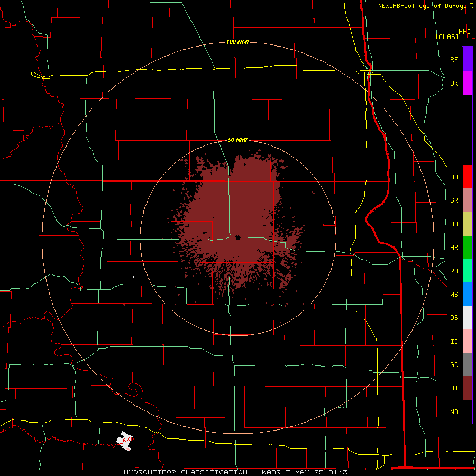Select the light pink IC swatch

click(x=467, y=341)
